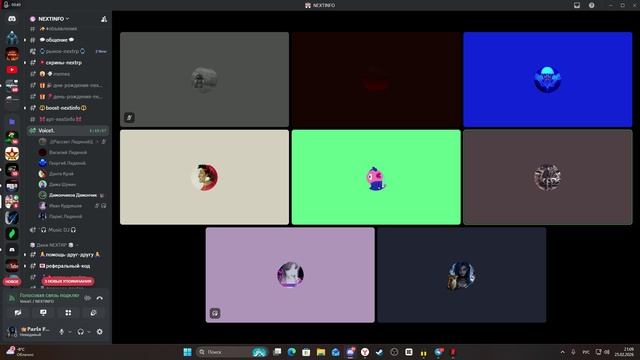640x360 pixels.
Task: Select the beige participant video tile
Action: coord(204,177)
